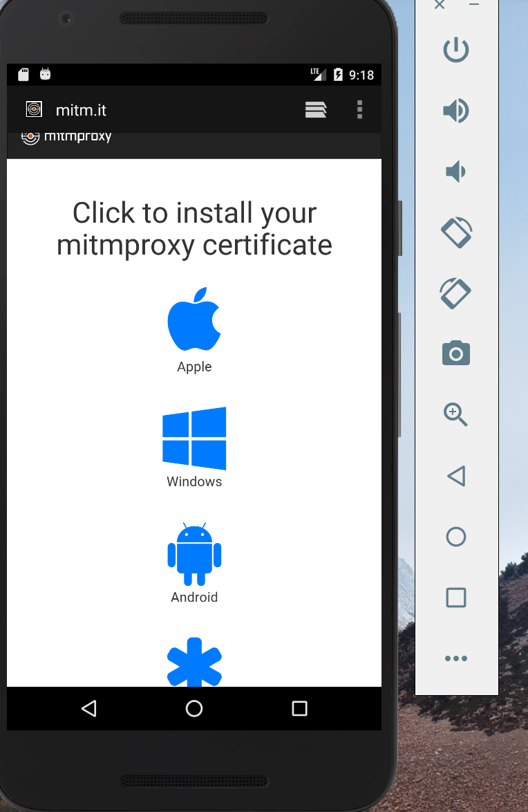Viewport: 528px width, 812px height.
Task: Click the Apple certificate icon
Action: [194, 319]
